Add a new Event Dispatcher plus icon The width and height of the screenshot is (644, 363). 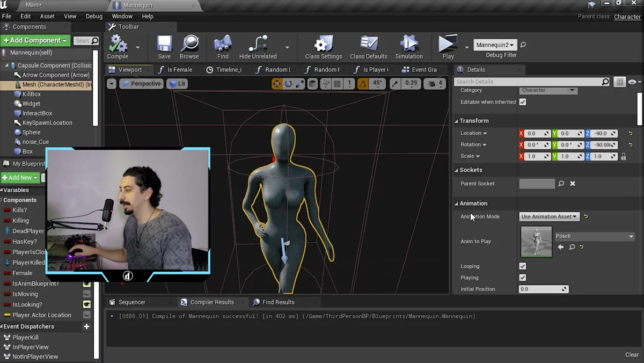86,326
